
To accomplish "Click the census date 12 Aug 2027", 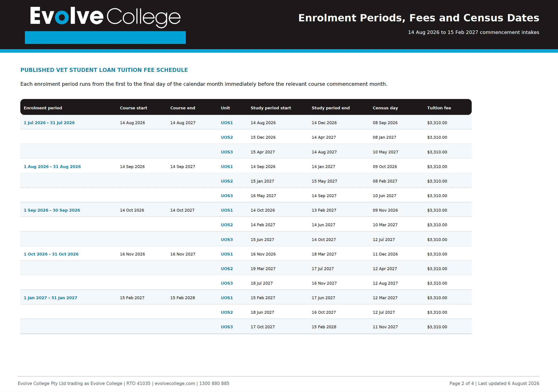I will click(385, 283).
